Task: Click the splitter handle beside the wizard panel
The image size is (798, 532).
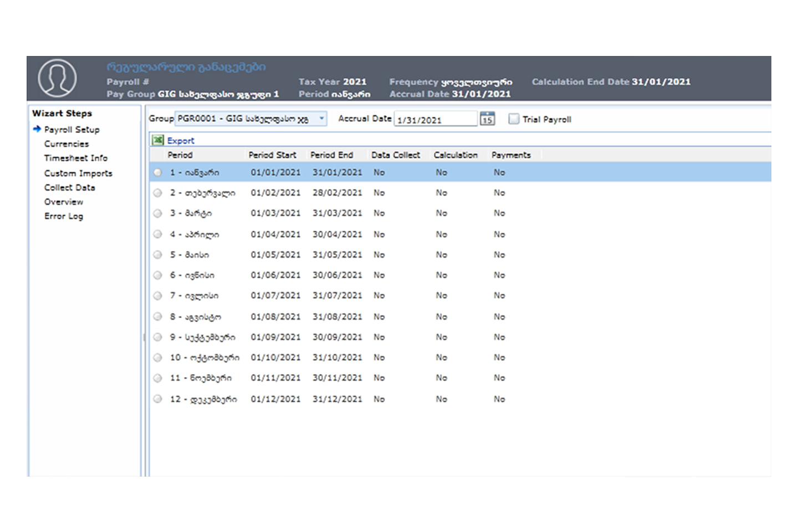Action: (x=144, y=337)
